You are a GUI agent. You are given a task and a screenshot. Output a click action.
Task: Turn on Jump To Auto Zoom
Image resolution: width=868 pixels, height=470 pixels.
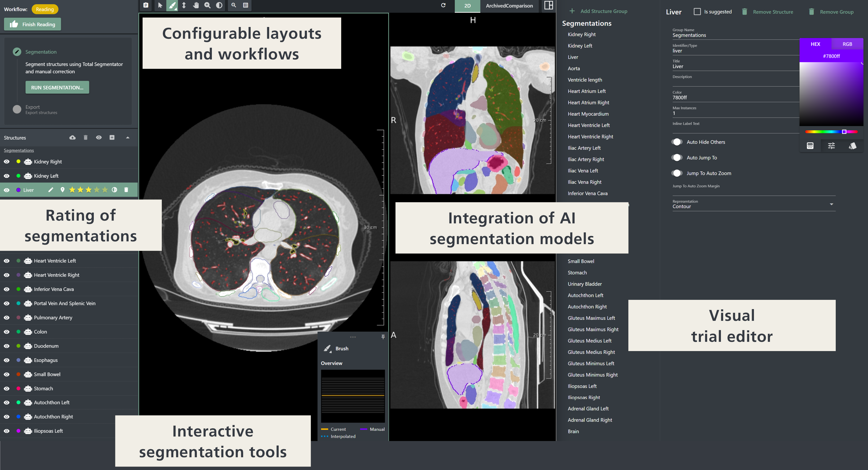click(x=677, y=173)
